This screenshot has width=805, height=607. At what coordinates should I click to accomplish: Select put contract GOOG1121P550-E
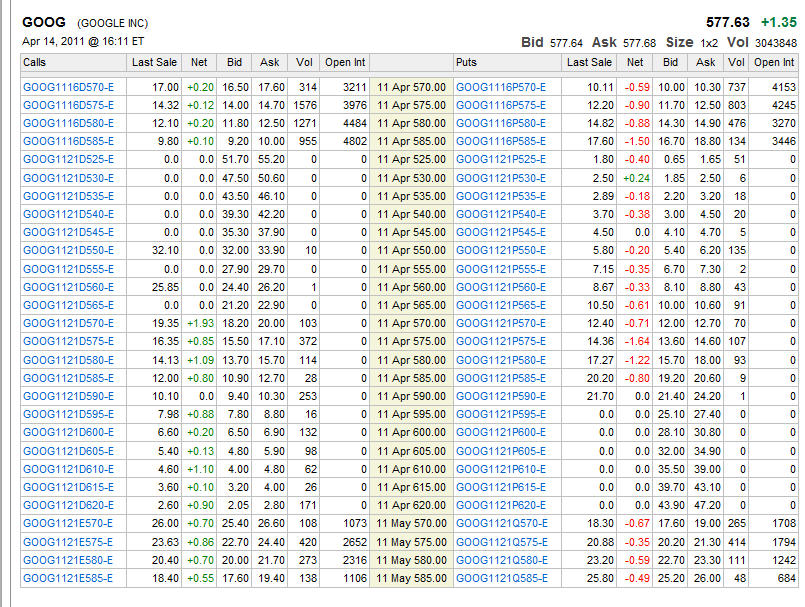click(501, 249)
